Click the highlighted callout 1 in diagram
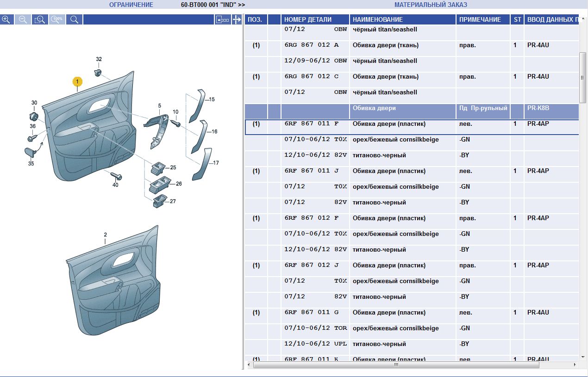 [x=77, y=82]
